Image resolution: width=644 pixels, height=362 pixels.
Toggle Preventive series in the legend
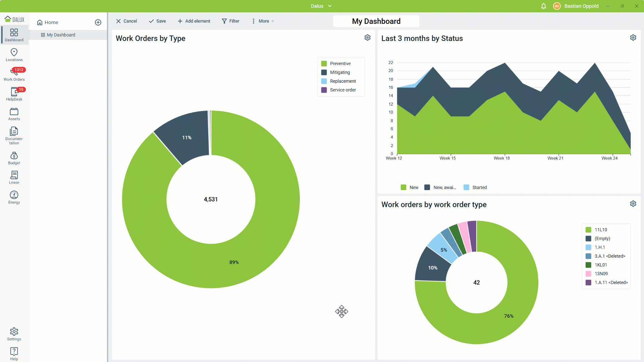click(x=336, y=63)
